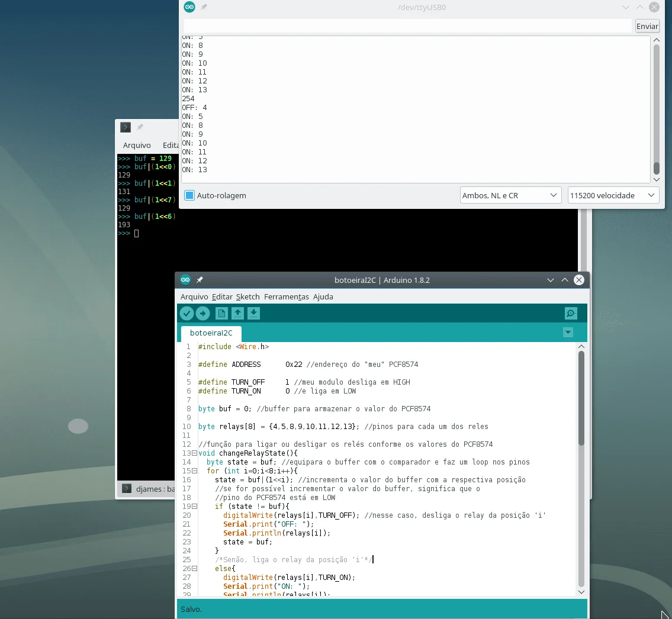Click the code editor scroll-down arrow
This screenshot has width=672, height=619.
tap(581, 592)
